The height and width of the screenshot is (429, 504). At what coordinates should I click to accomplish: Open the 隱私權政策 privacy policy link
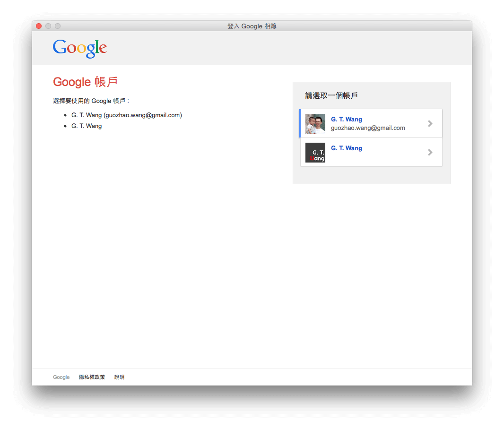92,377
